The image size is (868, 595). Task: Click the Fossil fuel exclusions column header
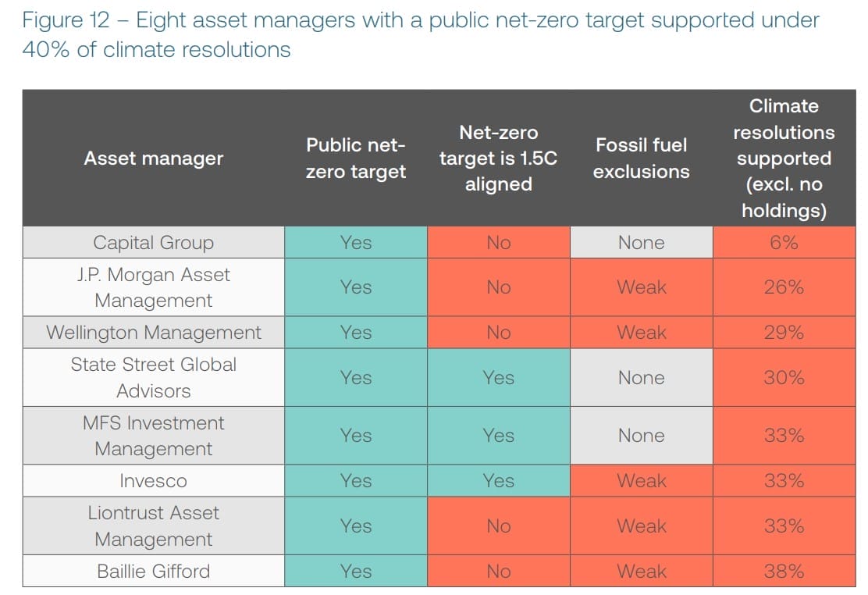[641, 159]
